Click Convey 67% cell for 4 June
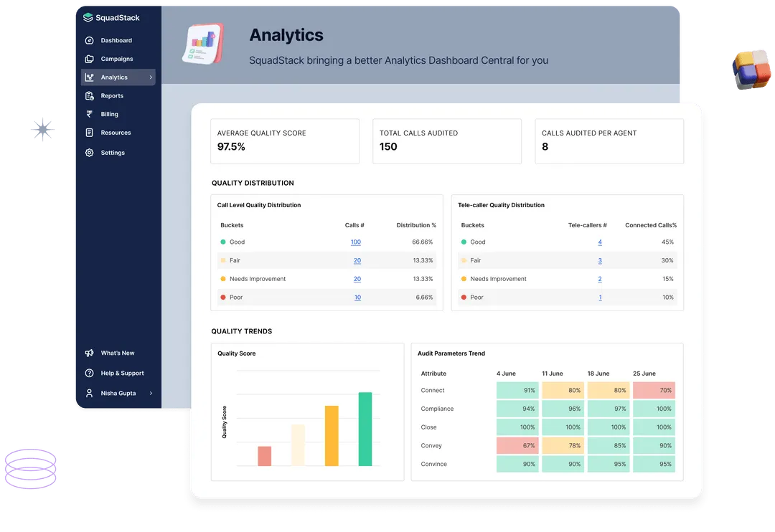Image resolution: width=775 pixels, height=532 pixels. 517,445
